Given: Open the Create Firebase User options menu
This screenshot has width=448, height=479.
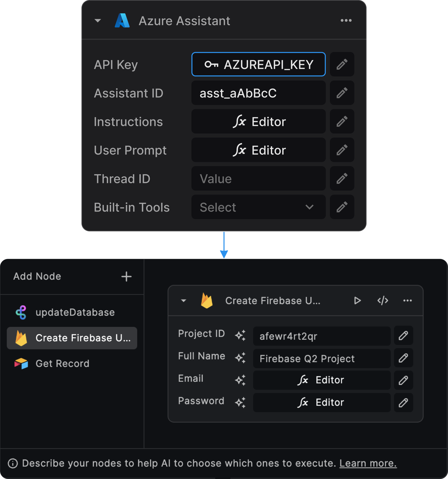Looking at the screenshot, I should click(x=407, y=301).
